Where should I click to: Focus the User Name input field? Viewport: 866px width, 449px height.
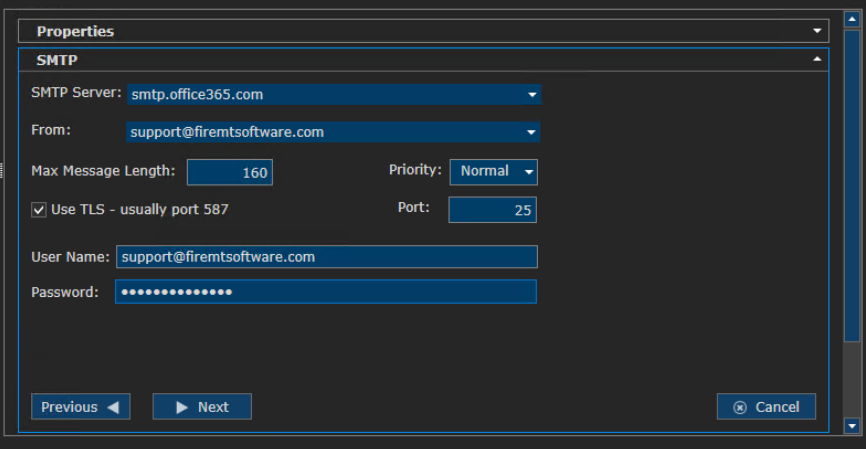[326, 257]
